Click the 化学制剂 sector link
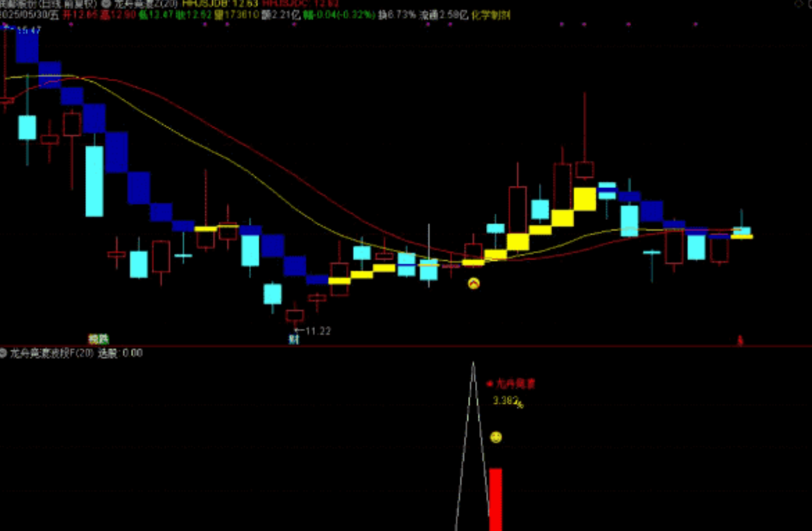This screenshot has width=812, height=531. pos(491,15)
